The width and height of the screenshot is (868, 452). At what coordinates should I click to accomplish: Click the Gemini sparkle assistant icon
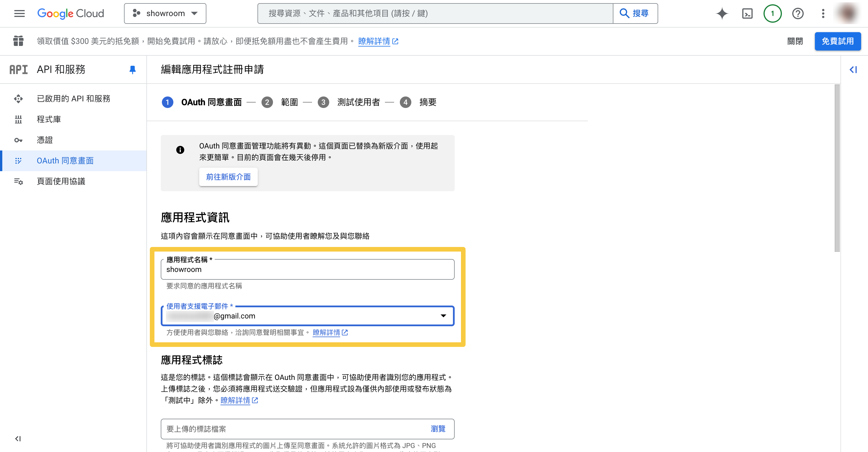722,13
